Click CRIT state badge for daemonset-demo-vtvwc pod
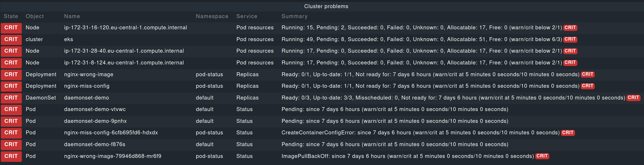This screenshot has height=165, width=644. (11, 109)
